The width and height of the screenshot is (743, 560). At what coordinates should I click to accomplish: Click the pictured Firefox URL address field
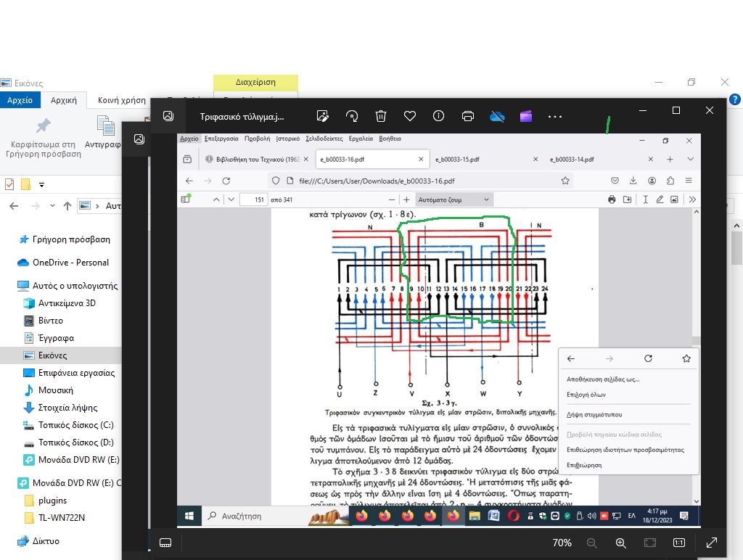pyautogui.click(x=420, y=181)
